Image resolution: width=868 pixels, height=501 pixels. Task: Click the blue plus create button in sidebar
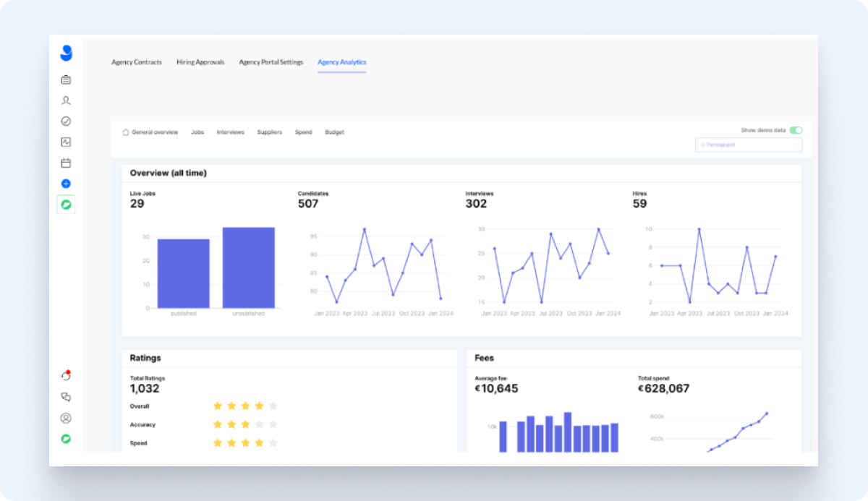(x=66, y=184)
